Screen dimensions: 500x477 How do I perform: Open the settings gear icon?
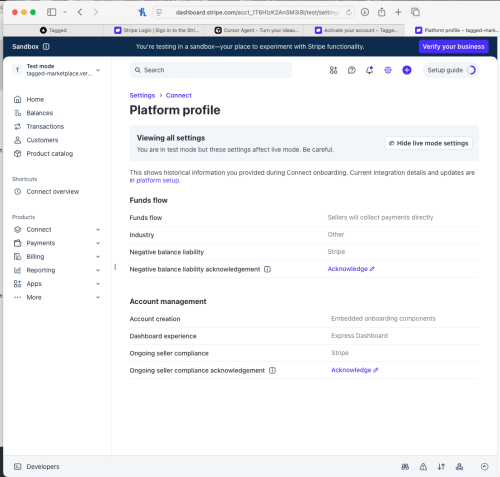click(388, 70)
